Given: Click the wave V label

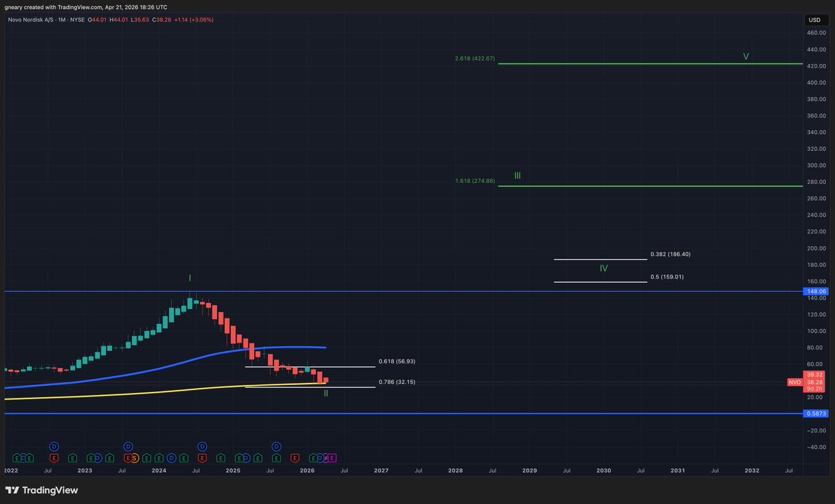Looking at the screenshot, I should click(x=746, y=56).
